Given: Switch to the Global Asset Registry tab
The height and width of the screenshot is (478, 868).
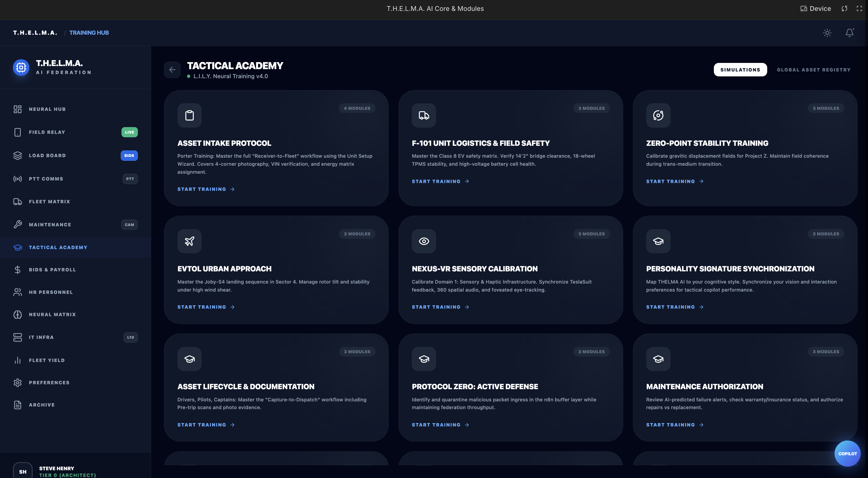Looking at the screenshot, I should click(813, 70).
